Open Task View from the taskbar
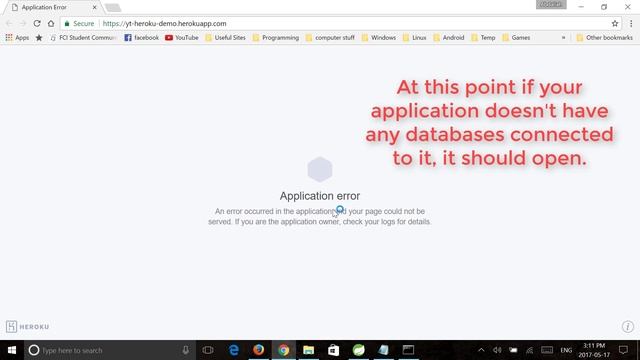Image resolution: width=640 pixels, height=360 pixels. 208,350
